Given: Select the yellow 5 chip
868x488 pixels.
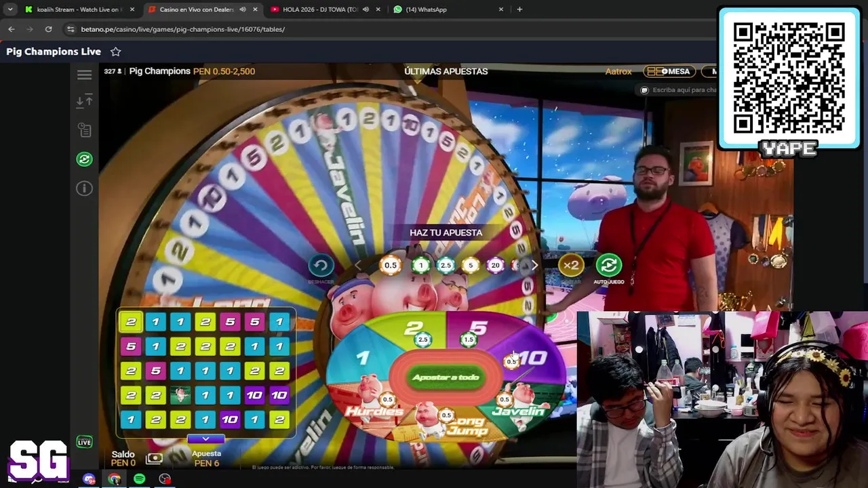Looking at the screenshot, I should click(x=471, y=266).
